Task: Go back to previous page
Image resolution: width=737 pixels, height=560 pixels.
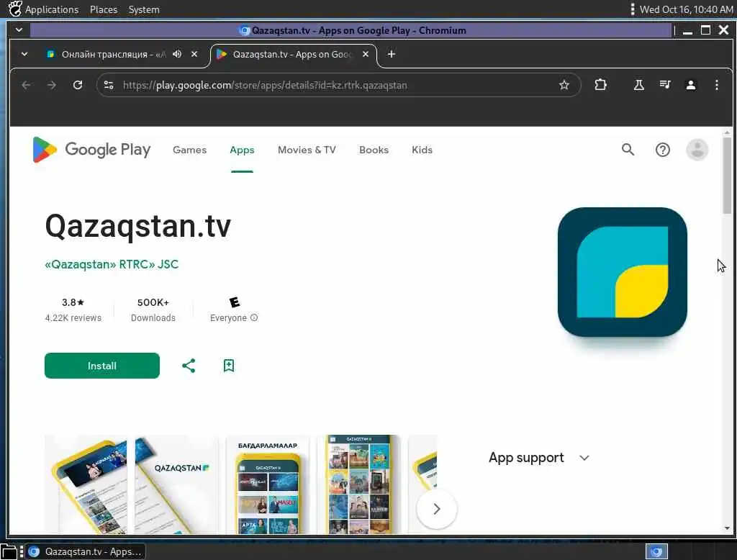Action: (27, 85)
